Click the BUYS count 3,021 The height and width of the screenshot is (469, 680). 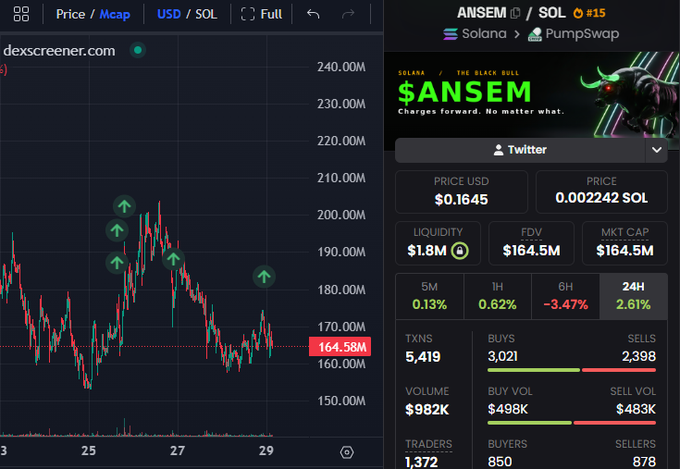click(503, 357)
